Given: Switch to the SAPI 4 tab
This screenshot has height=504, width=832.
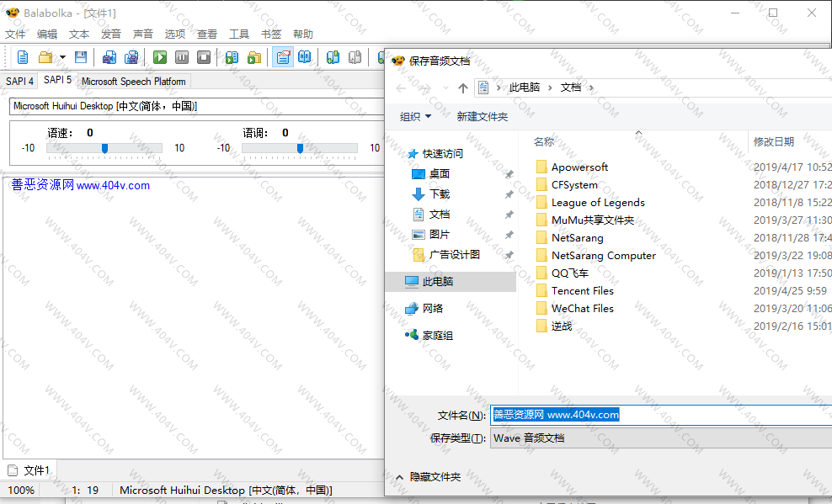Looking at the screenshot, I should click(19, 82).
